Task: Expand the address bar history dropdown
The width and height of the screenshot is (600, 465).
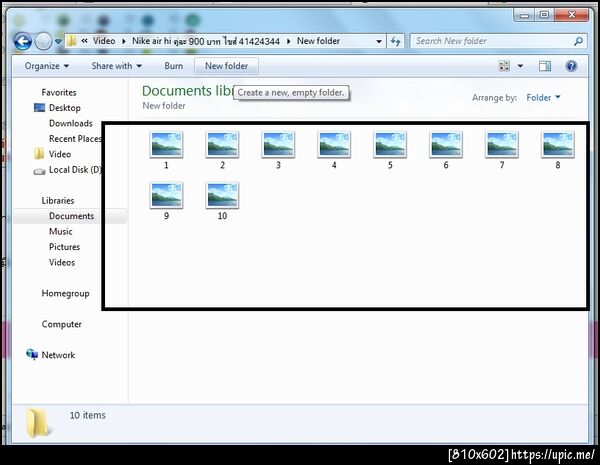Action: pos(379,41)
